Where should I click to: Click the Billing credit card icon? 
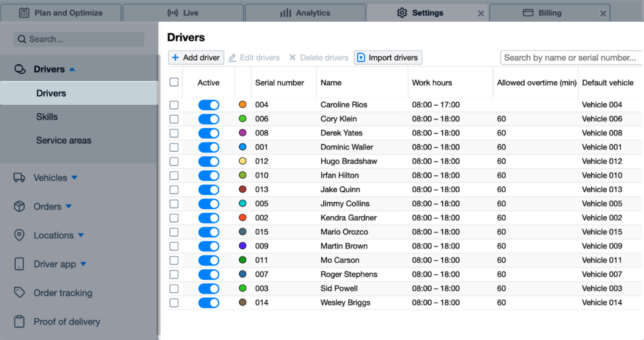click(x=528, y=13)
